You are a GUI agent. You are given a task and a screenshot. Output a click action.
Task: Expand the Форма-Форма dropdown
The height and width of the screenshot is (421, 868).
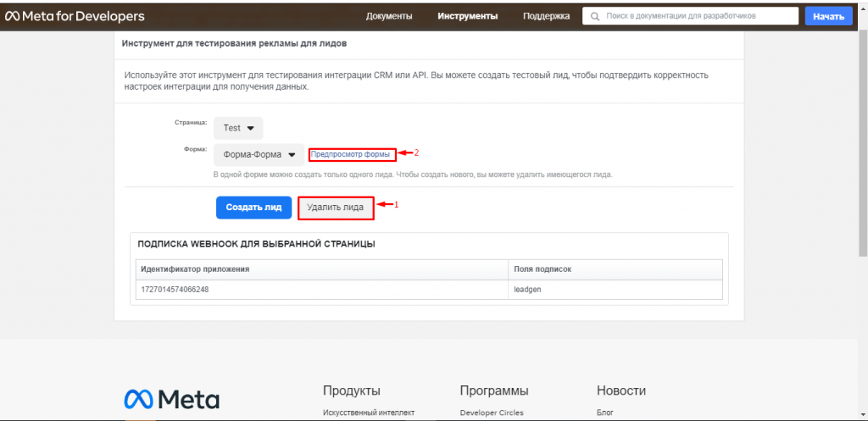coord(259,155)
